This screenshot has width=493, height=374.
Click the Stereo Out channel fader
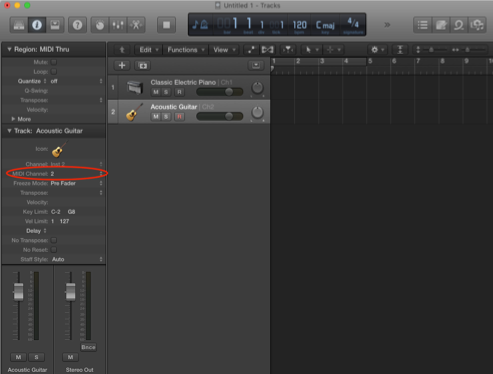point(70,292)
